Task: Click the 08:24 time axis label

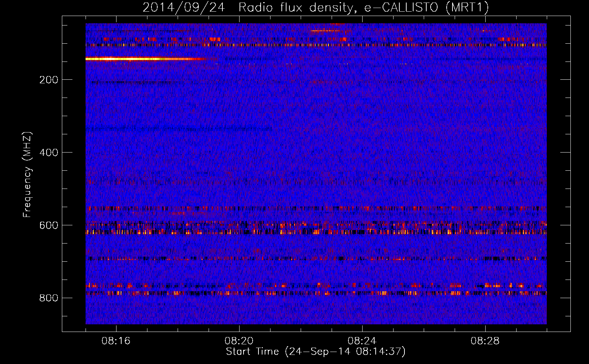Action: (362, 341)
